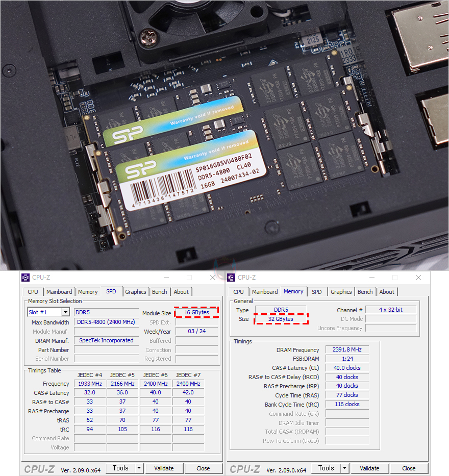Click the Cycle Time (tRAS) 77 clocks value

pos(347,395)
